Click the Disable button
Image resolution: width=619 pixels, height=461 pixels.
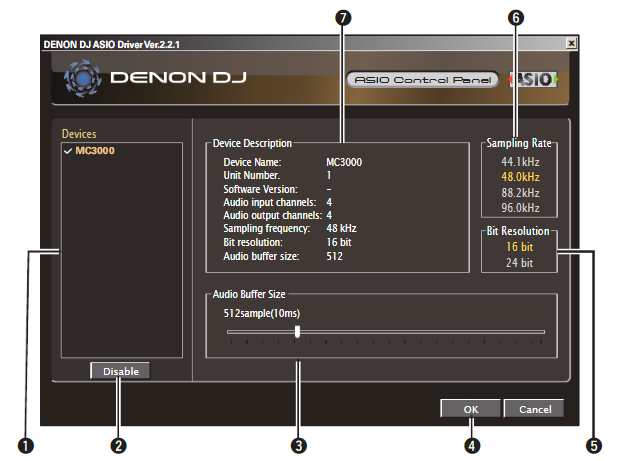(120, 371)
